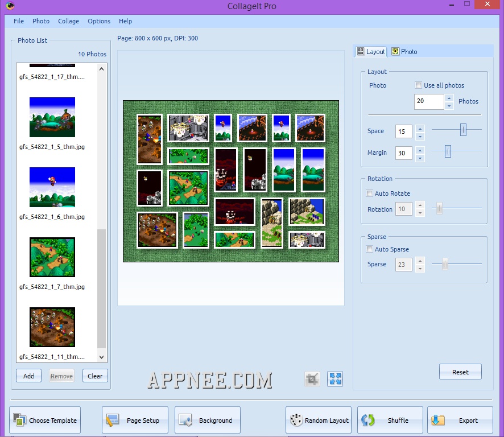Click the '10 Photos' count label
The width and height of the screenshot is (504, 437).
(92, 54)
